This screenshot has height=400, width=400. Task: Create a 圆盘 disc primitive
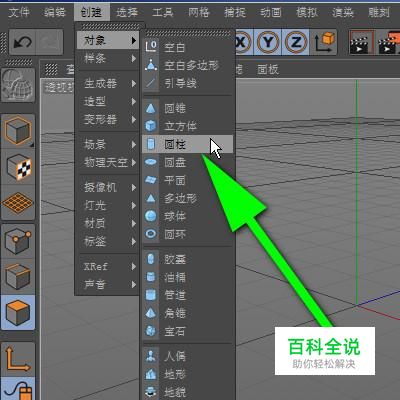coord(187,162)
